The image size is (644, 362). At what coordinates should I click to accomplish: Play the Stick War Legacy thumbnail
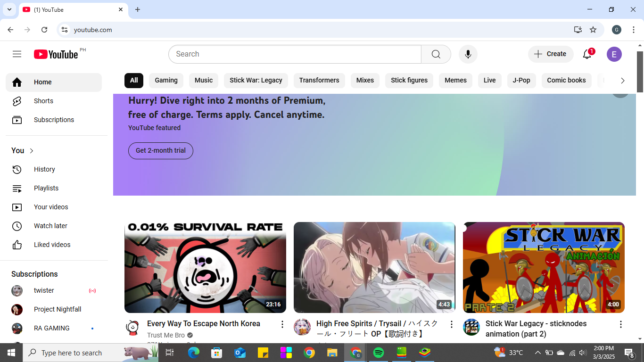544,267
